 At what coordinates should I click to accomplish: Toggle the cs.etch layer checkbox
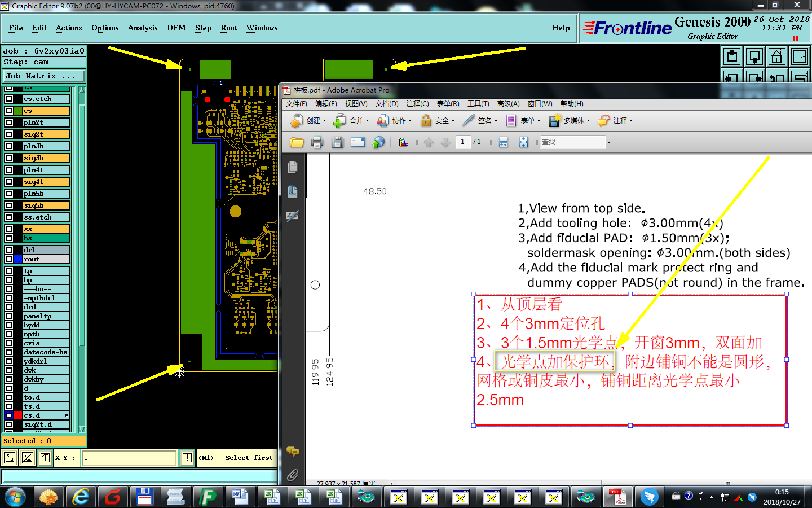[9, 99]
